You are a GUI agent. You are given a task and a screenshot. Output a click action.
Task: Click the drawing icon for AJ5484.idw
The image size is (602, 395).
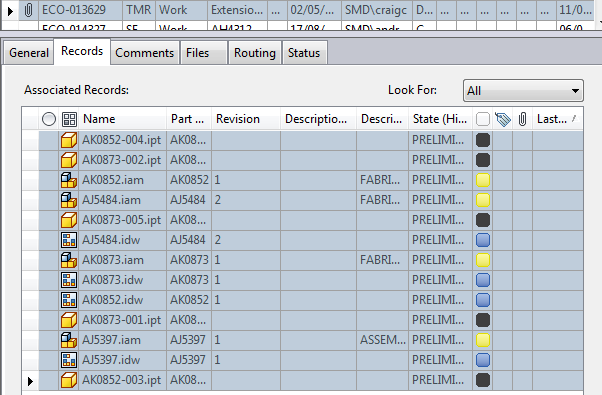pyautogui.click(x=69, y=240)
